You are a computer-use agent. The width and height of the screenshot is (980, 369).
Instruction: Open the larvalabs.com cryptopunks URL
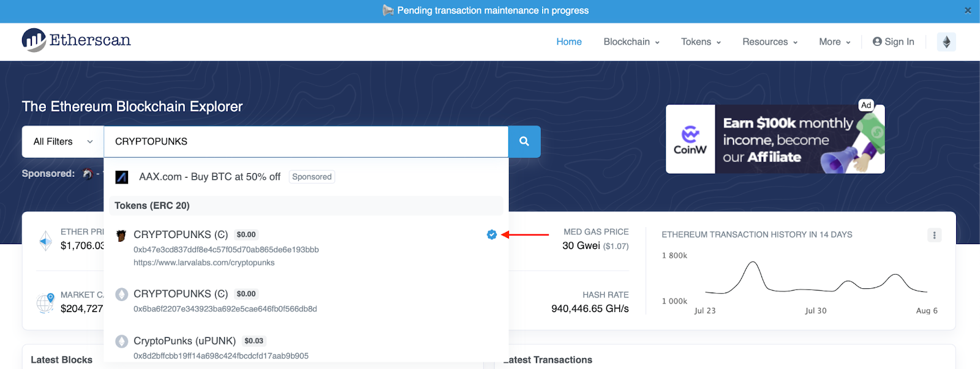pyautogui.click(x=204, y=263)
